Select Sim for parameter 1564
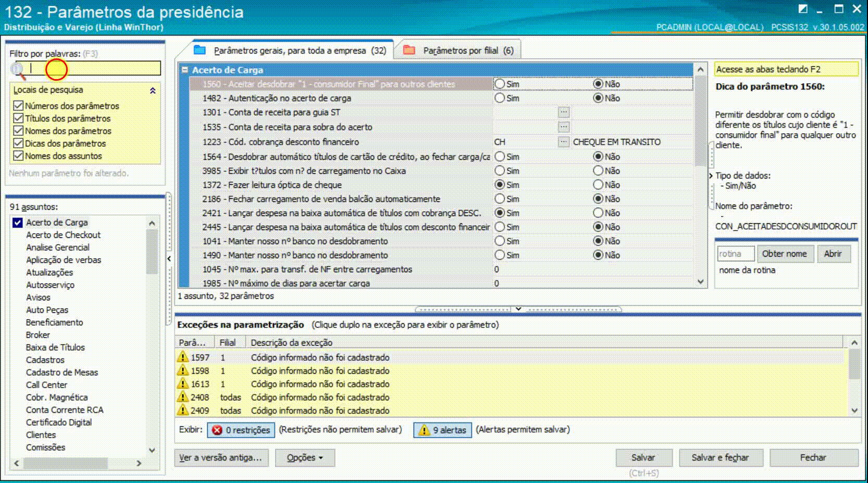 click(500, 157)
